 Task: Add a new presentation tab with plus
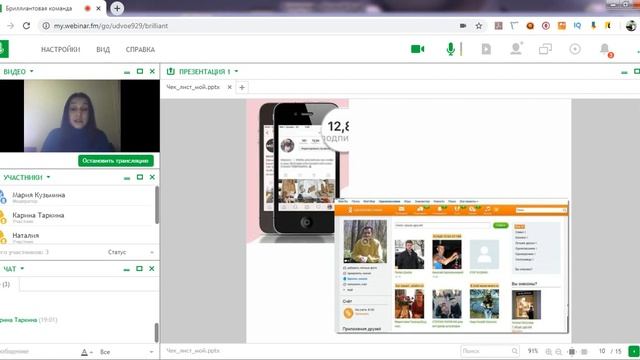[x=242, y=87]
